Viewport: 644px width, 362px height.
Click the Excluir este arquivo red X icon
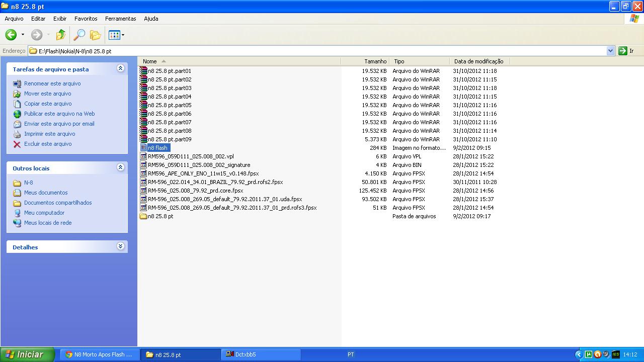[x=17, y=144]
